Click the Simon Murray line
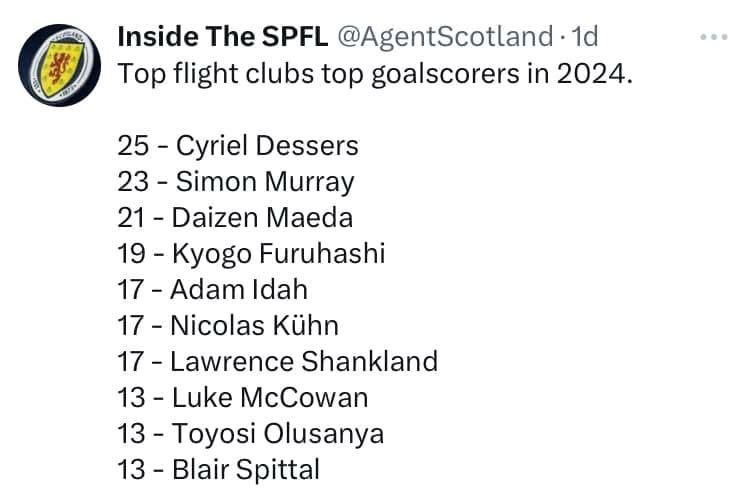The image size is (750, 500). pos(236,182)
